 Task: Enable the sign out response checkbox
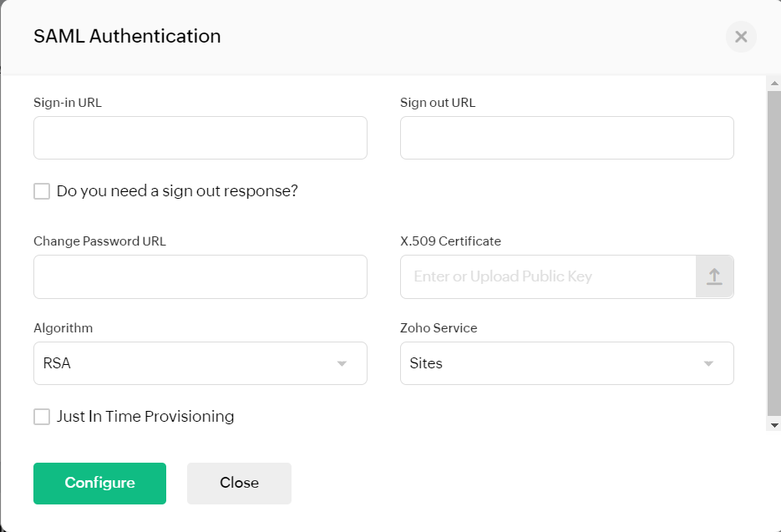42,190
